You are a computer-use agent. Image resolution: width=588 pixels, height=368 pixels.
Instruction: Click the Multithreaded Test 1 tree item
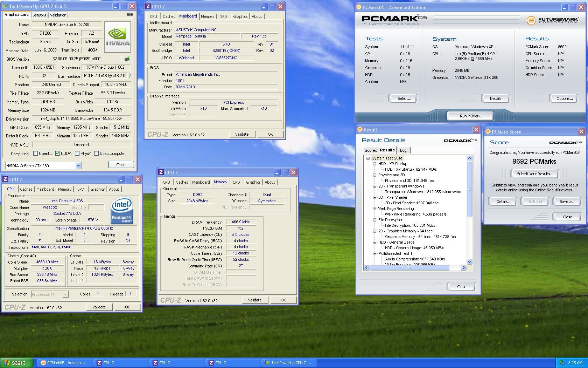395,253
